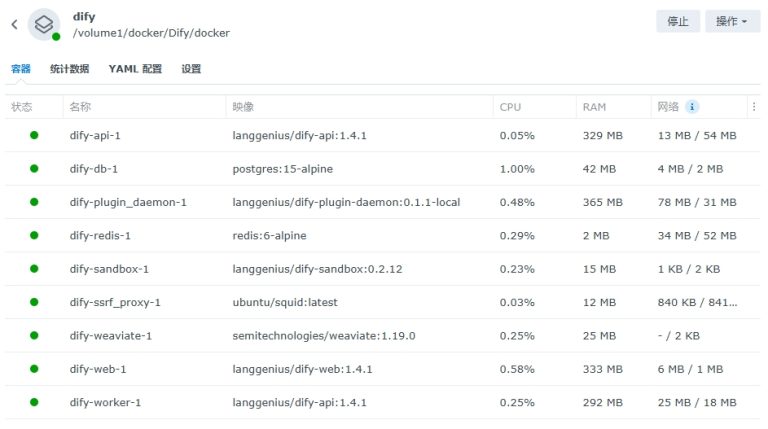Select the 容器 tab
This screenshot has height=429, width=768.
tap(21, 69)
